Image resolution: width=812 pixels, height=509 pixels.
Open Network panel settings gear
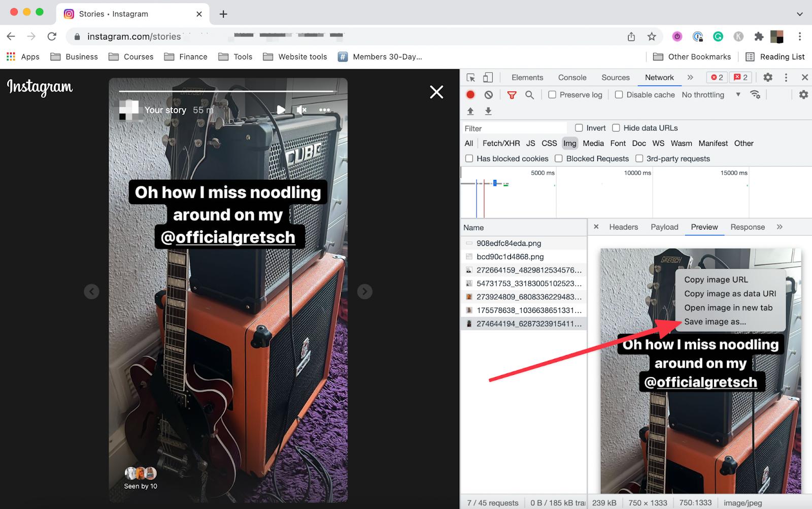[x=803, y=94]
